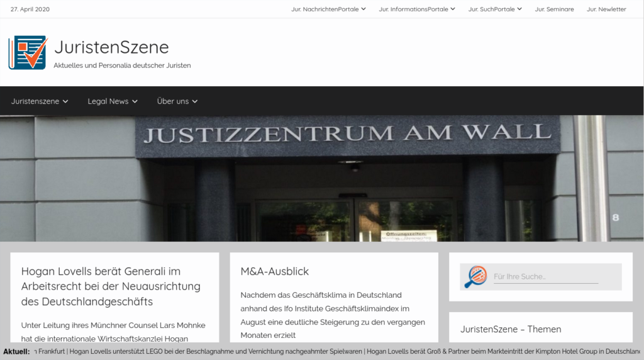
Task: Click the magnifying glass search icon
Action: [475, 277]
